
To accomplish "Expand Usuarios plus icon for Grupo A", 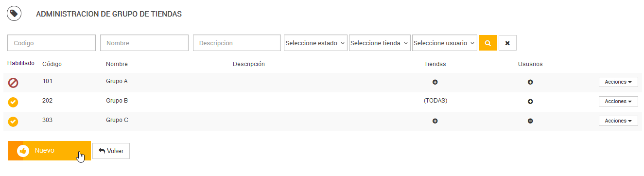I will (x=530, y=82).
